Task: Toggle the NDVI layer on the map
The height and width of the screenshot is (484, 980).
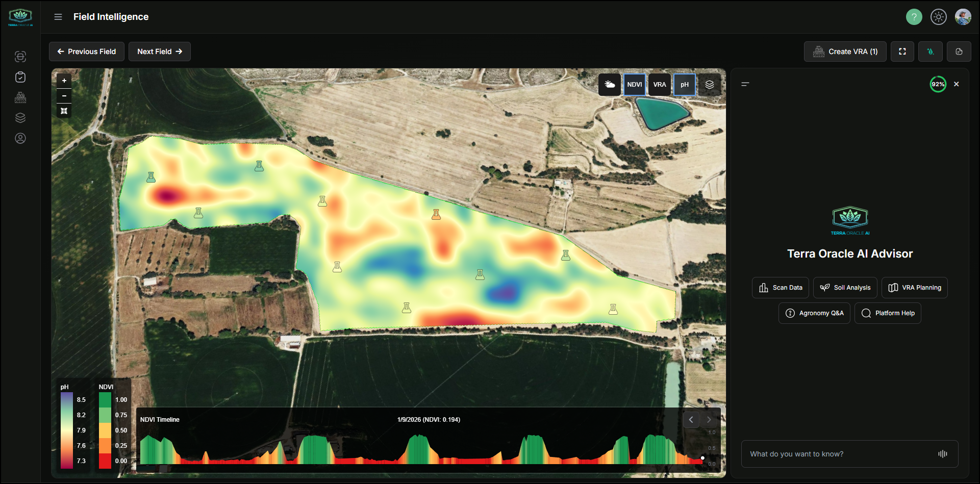Action: coord(634,84)
